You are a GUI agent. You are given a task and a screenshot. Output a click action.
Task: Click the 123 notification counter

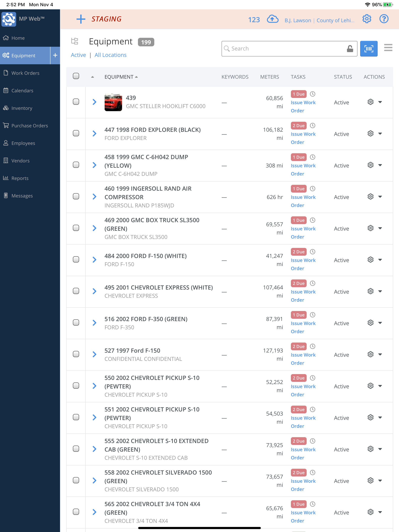coord(254,20)
